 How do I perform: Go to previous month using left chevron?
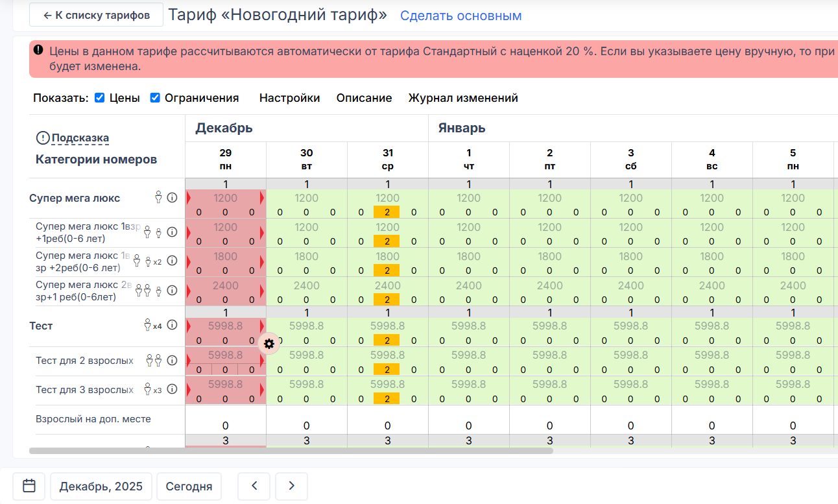click(254, 486)
